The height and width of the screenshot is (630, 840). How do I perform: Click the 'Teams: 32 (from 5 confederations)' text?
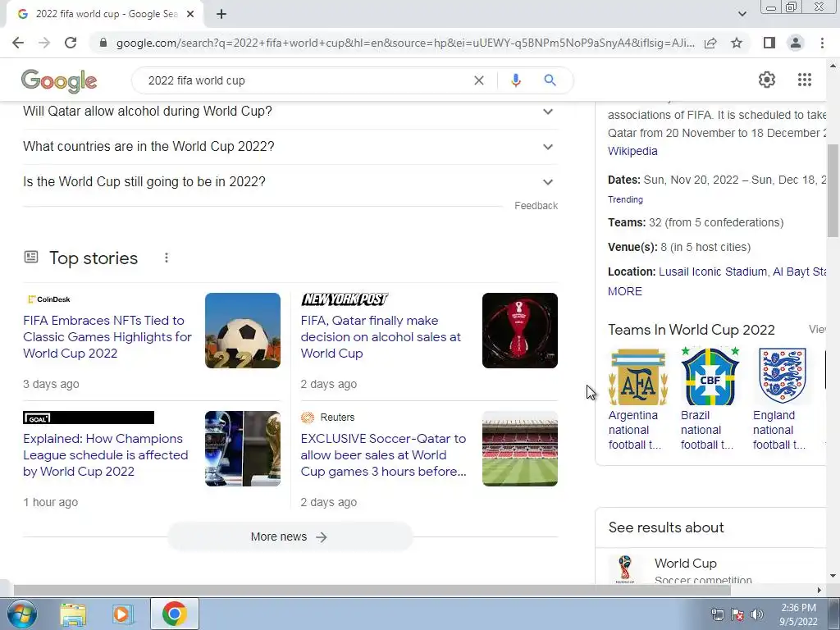pyautogui.click(x=696, y=222)
